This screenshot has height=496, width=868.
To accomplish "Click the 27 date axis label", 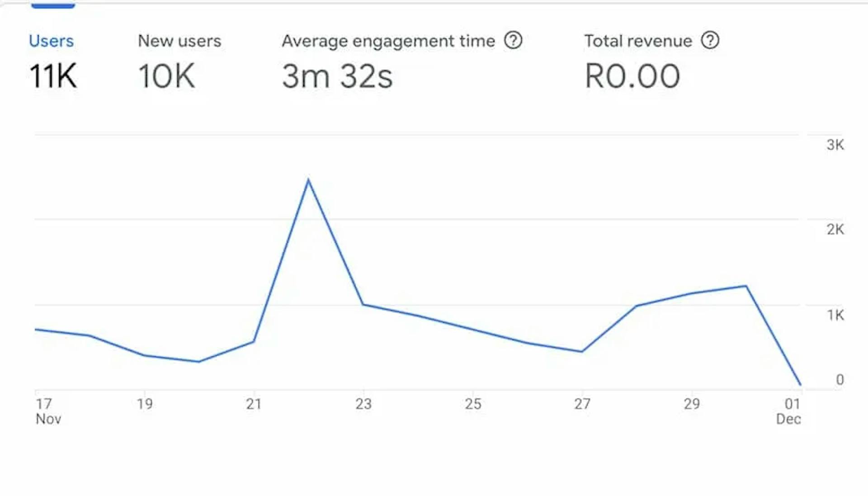I will 582,404.
